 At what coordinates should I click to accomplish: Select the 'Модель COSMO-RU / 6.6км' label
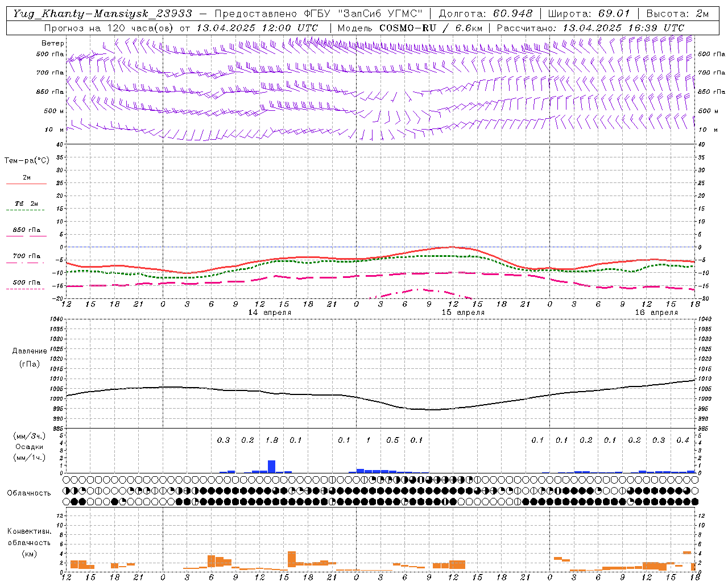coord(410,27)
